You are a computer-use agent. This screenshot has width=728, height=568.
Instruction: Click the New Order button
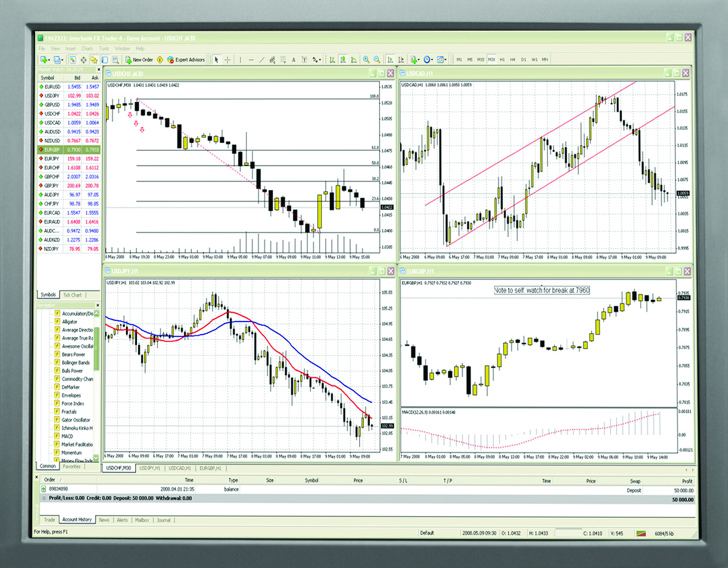139,60
